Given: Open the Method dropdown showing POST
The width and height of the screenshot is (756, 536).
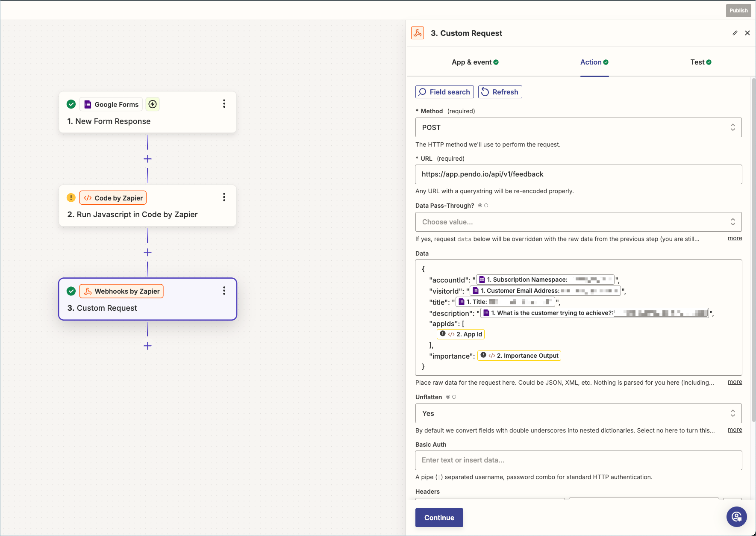Looking at the screenshot, I should point(579,127).
